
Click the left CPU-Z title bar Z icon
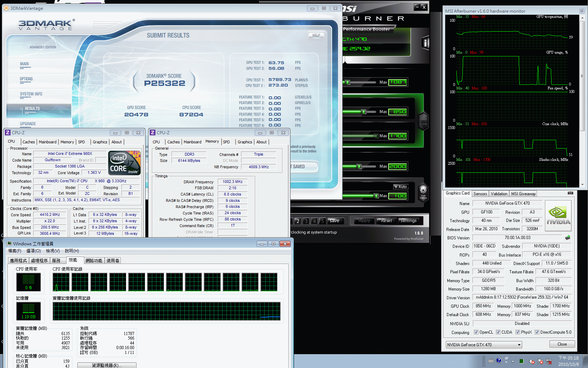point(8,132)
